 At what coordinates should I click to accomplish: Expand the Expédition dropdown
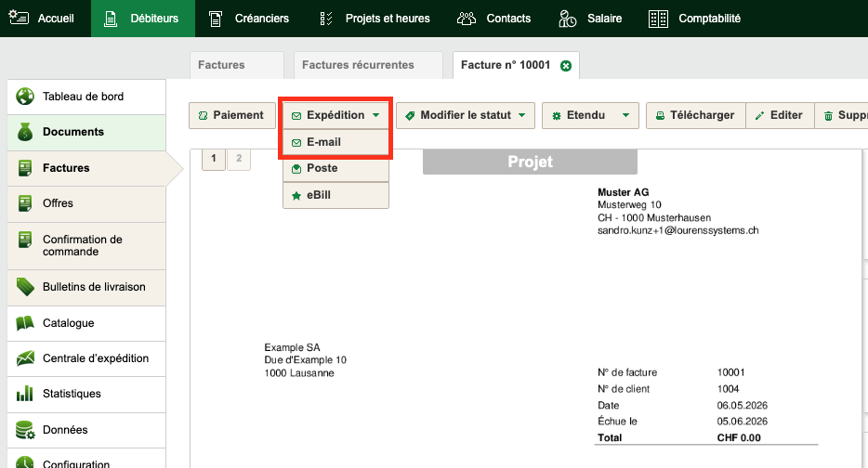click(335, 116)
